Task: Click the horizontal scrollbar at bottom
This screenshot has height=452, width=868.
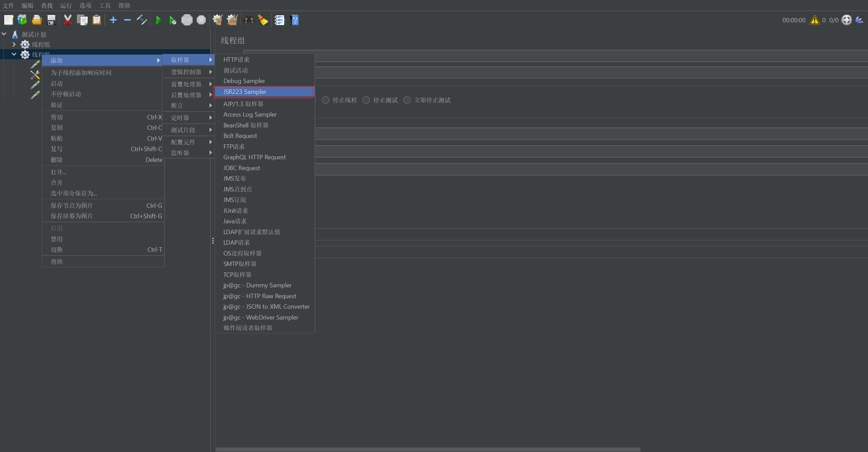Action: [x=428, y=449]
